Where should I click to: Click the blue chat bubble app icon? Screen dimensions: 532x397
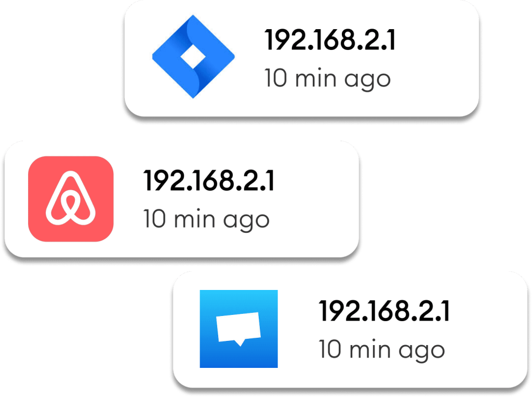238,328
